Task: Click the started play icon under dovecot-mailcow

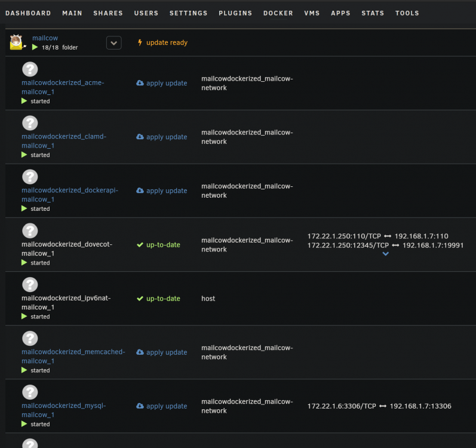Action: coord(24,262)
